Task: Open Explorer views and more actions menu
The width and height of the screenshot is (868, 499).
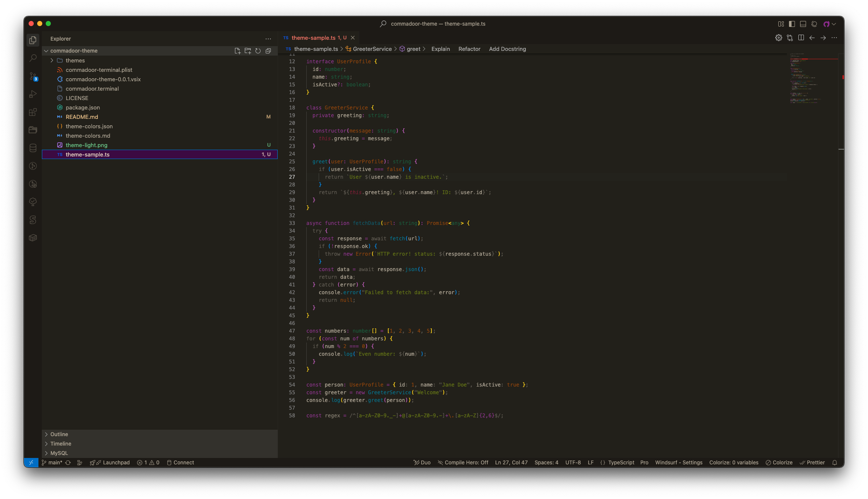Action: tap(268, 39)
